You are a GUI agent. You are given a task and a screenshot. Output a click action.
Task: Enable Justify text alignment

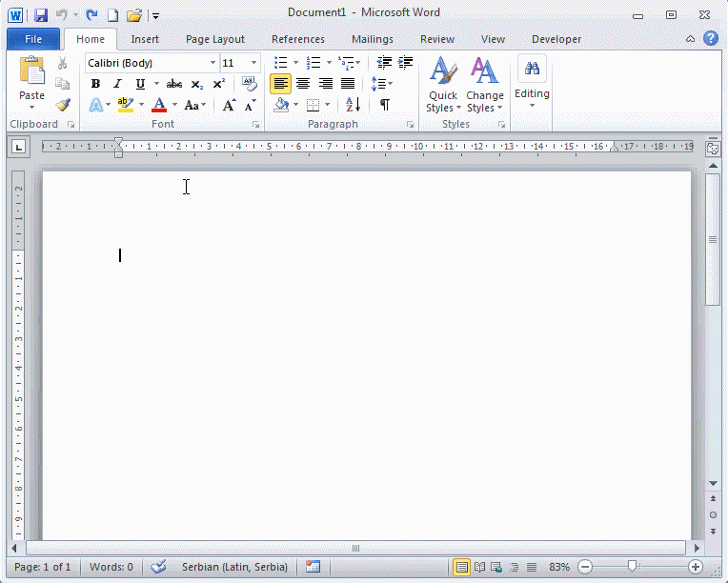348,84
